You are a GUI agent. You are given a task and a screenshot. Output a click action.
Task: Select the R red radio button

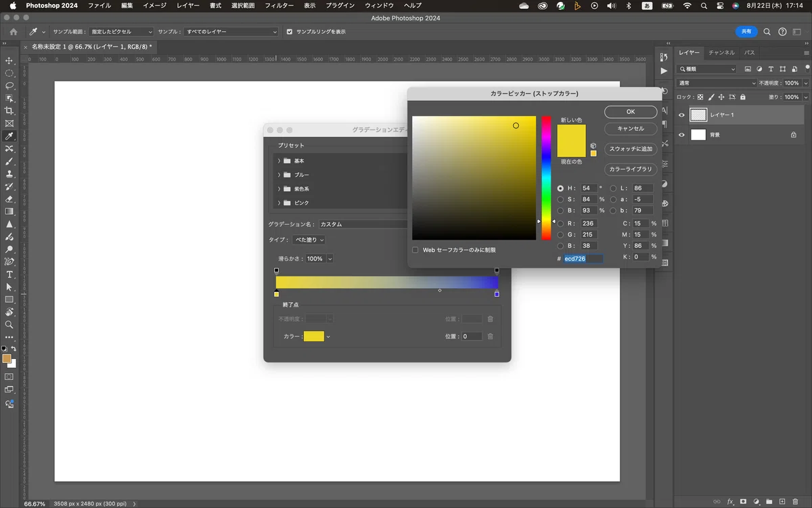tap(560, 224)
